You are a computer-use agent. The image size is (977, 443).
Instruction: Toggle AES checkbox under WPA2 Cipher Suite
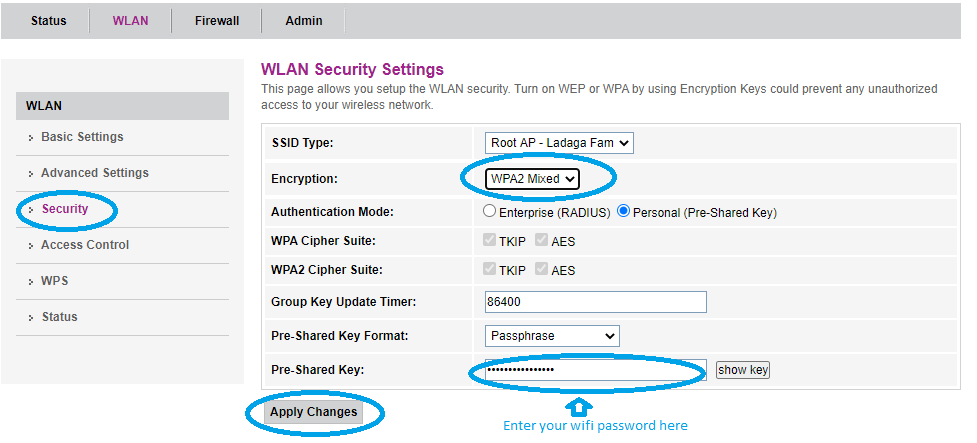tap(541, 269)
